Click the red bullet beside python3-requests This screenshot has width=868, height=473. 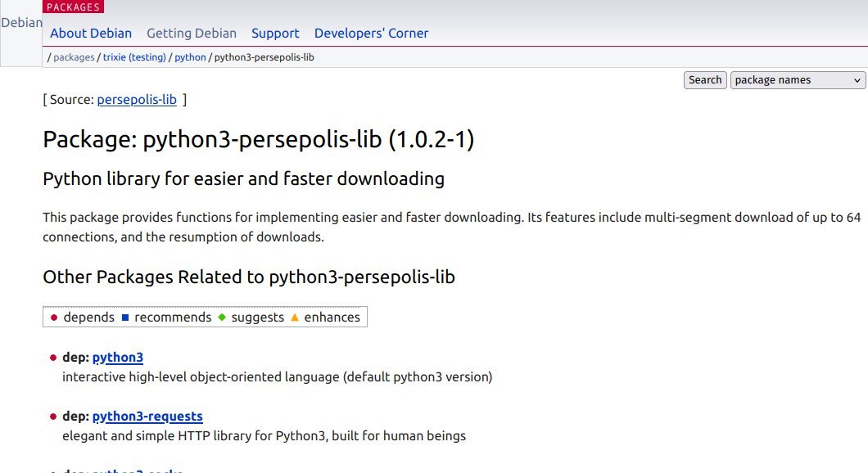53,417
